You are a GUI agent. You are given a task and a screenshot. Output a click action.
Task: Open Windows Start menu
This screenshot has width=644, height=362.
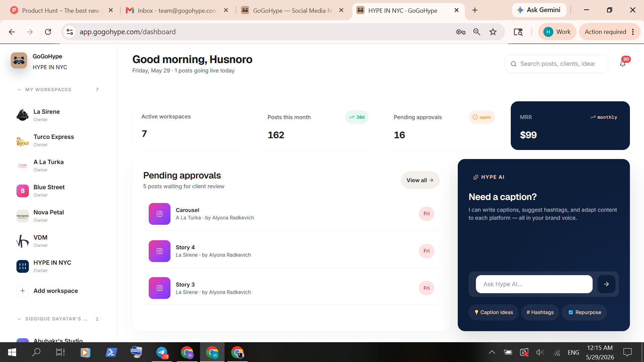[x=12, y=352]
